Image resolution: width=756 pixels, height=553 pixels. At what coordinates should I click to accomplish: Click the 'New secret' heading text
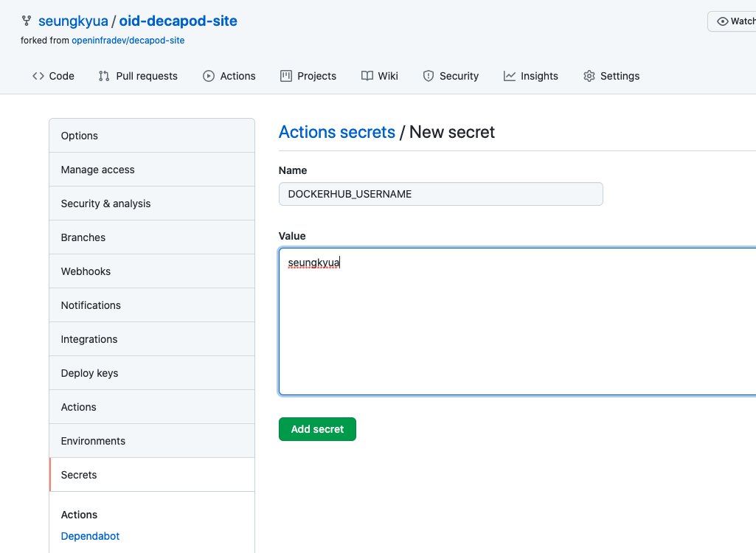452,132
